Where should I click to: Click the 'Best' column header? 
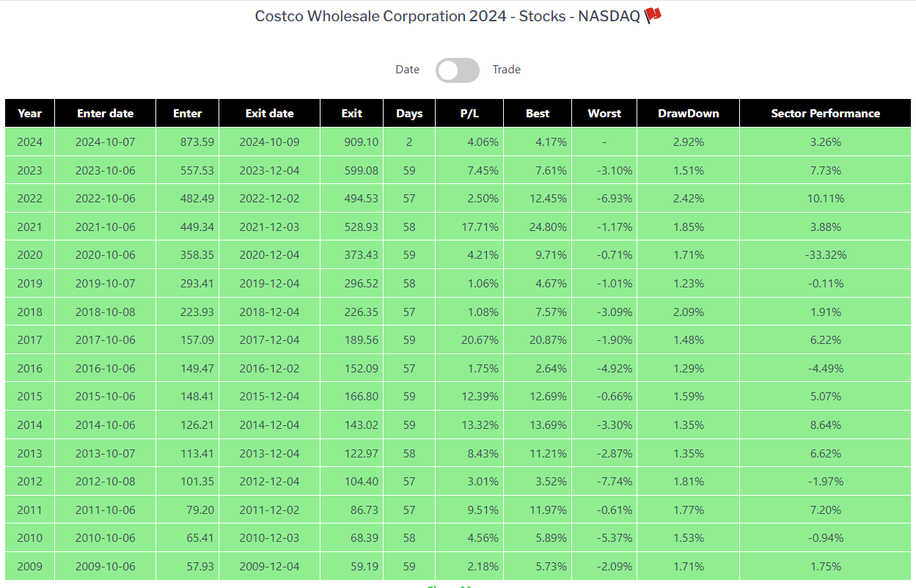click(538, 114)
